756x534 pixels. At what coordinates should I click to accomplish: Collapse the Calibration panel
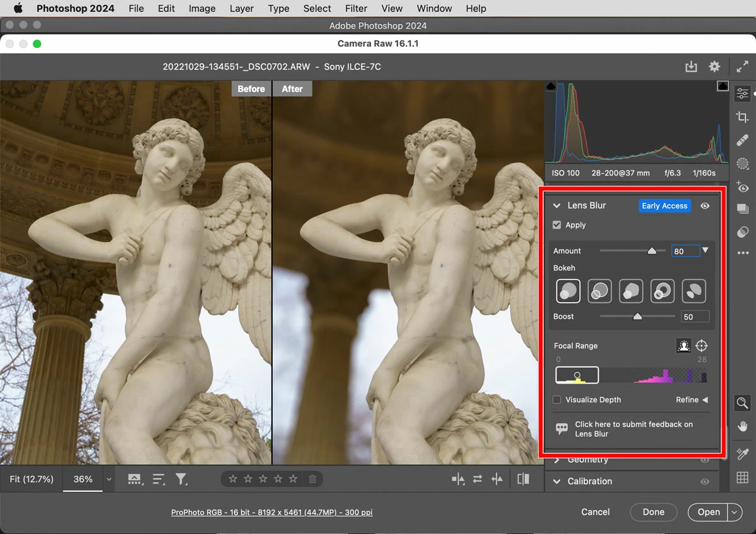click(x=557, y=481)
